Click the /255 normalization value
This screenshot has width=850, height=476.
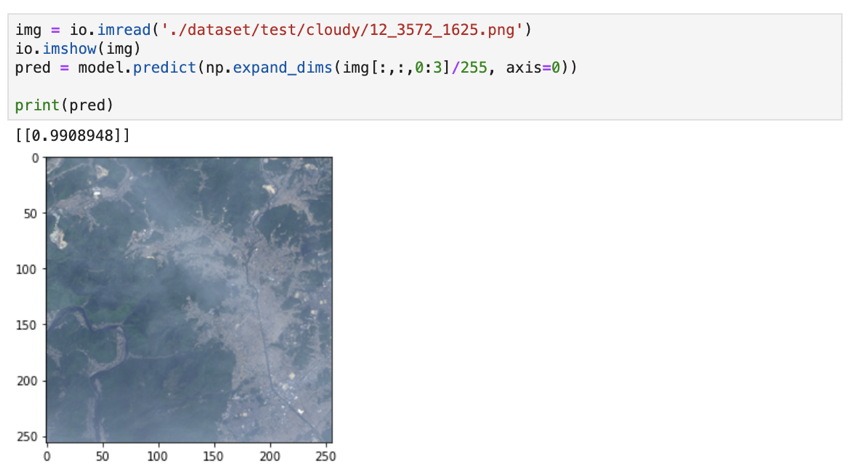click(469, 68)
